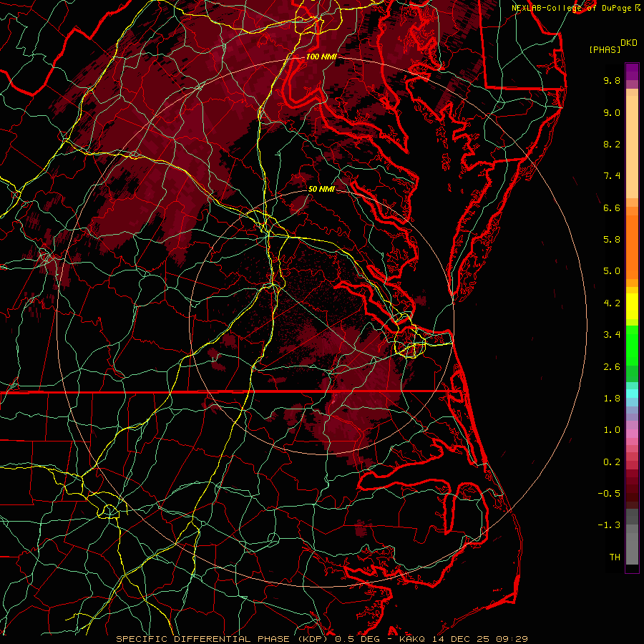Click the TH legend label
644x644 pixels.
[x=615, y=557]
